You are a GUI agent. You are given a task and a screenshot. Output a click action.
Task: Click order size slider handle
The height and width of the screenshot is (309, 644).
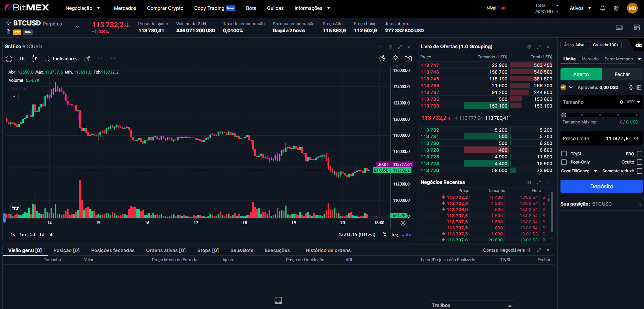point(564,115)
